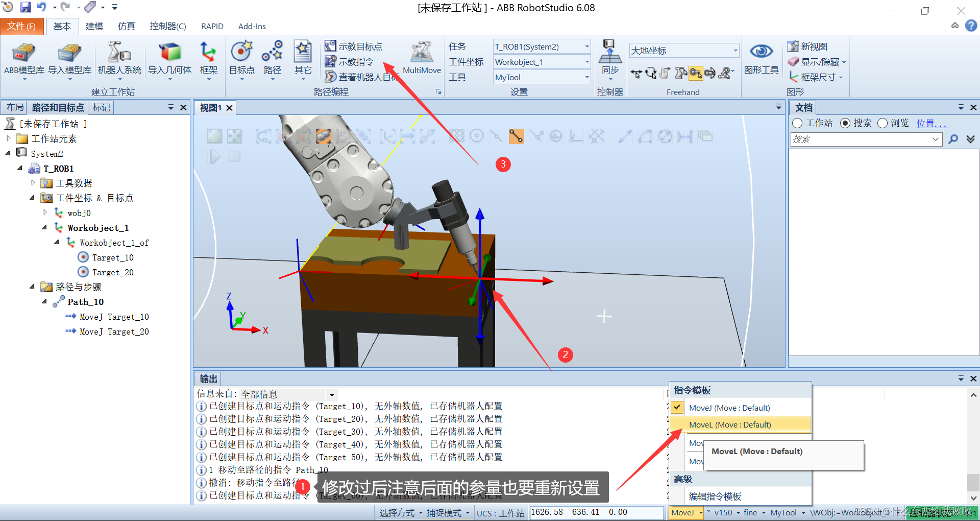Click the 位置... link
Screen dimensions: 980x521
coord(932,123)
